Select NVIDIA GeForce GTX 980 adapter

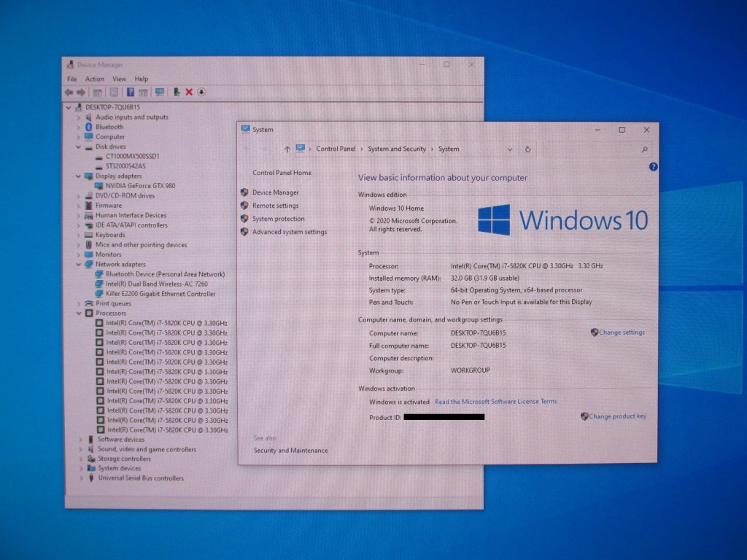(141, 186)
